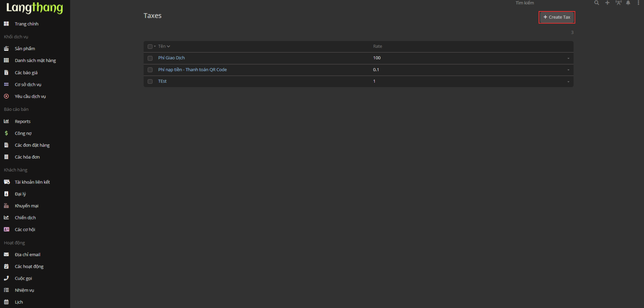Click the Create Tax button
Image resolution: width=644 pixels, height=308 pixels.
pyautogui.click(x=557, y=17)
